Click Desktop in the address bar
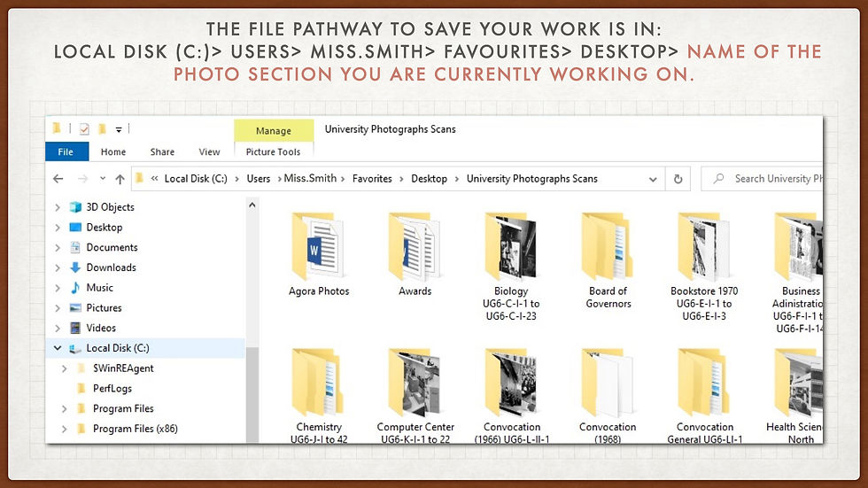The image size is (868, 488). pyautogui.click(x=429, y=179)
